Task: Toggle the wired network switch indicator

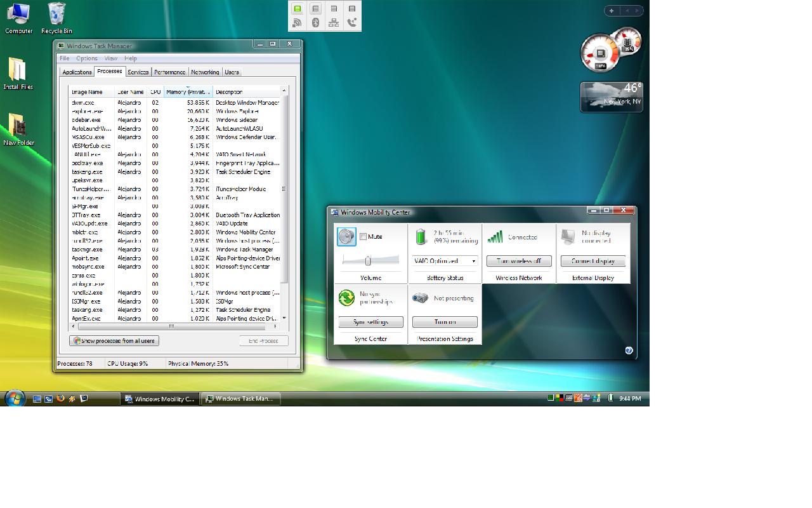Action: pos(334,9)
